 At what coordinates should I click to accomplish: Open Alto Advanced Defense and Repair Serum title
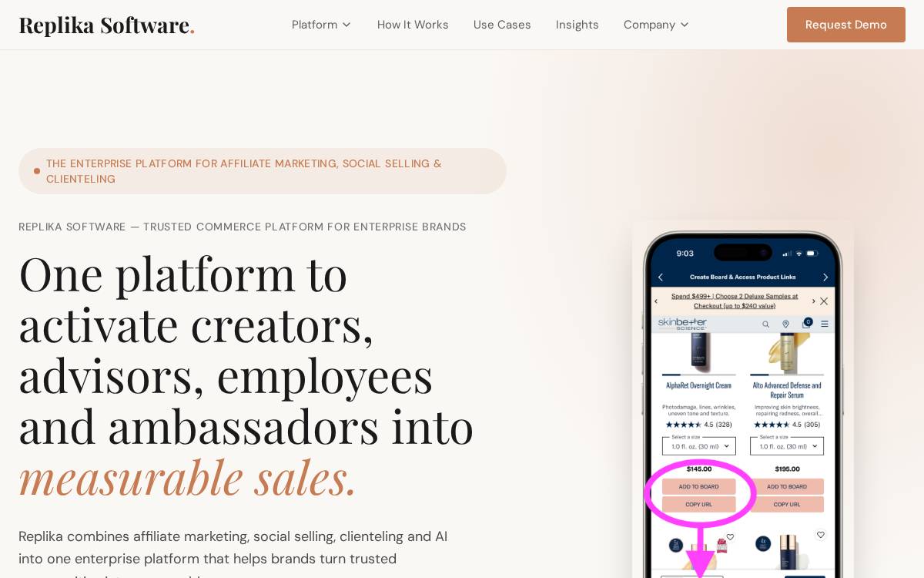787,389
